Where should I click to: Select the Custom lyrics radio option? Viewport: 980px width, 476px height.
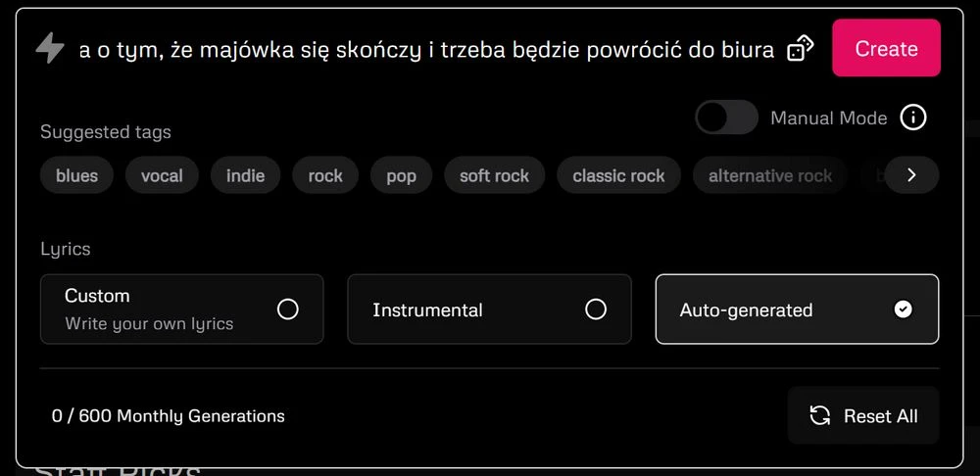click(182, 309)
